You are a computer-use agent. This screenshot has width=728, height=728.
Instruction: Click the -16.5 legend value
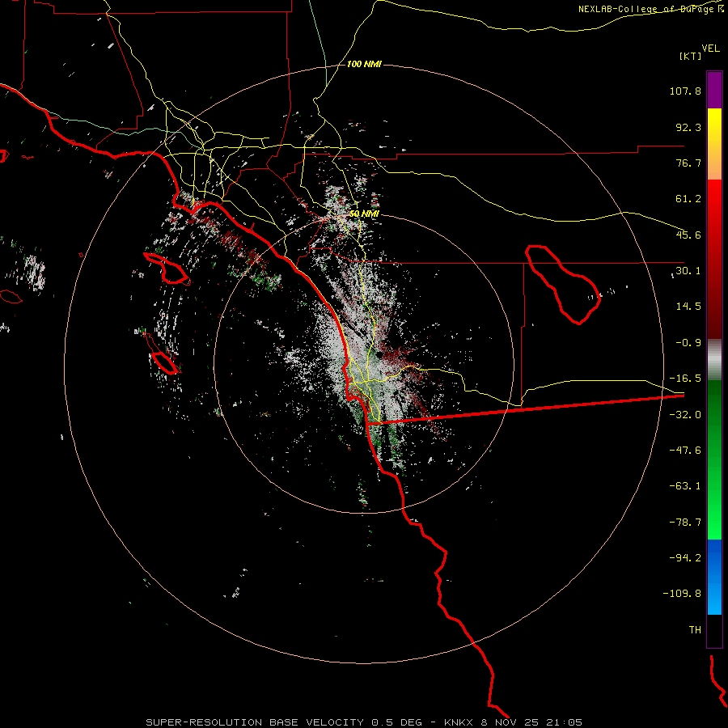685,379
